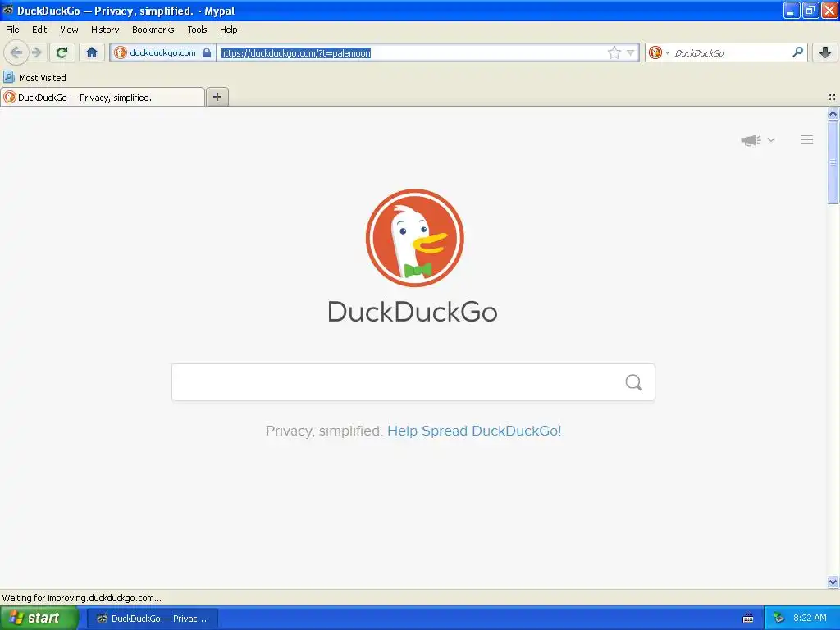
Task: Click the duckduckgo.com identity label
Action: pos(162,52)
